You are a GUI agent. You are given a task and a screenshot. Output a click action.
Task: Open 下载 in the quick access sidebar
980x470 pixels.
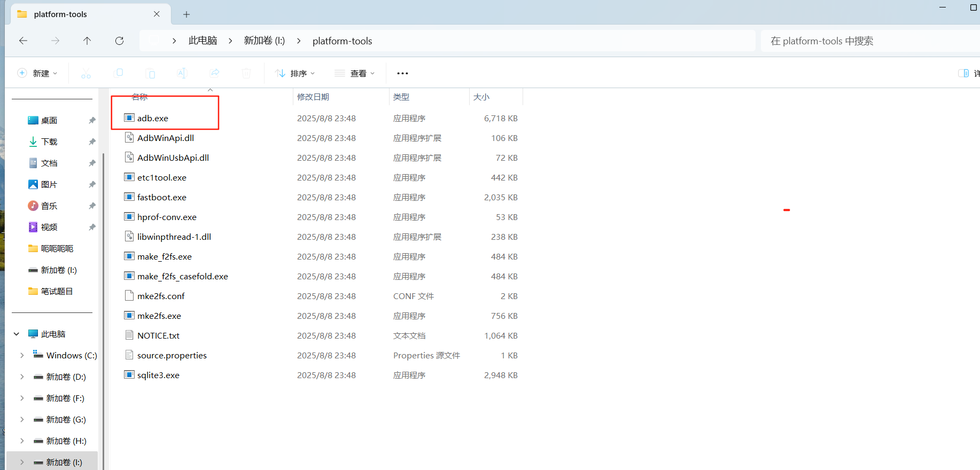coord(49,142)
